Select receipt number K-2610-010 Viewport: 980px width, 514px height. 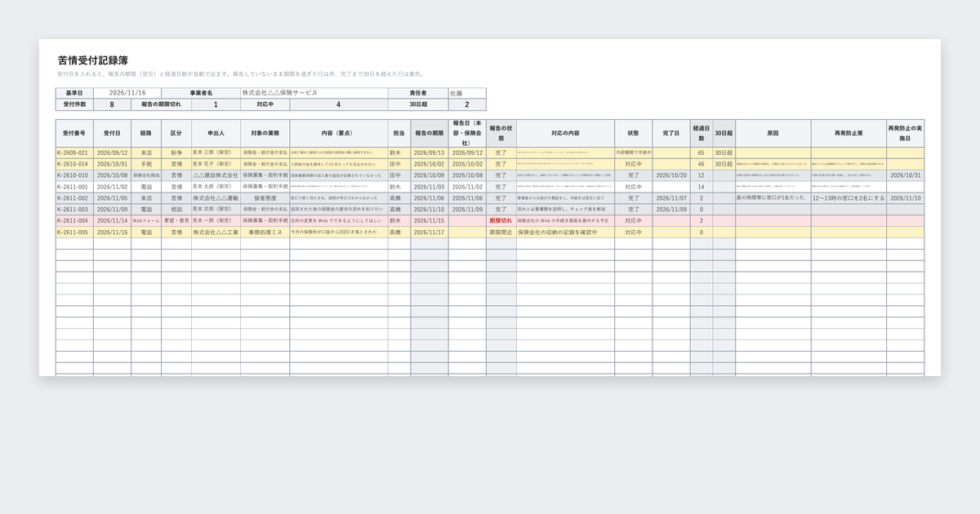point(74,175)
